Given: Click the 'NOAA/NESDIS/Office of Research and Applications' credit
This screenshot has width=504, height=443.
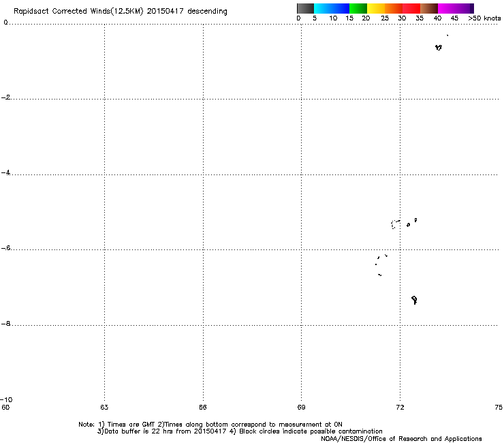Looking at the screenshot, I should tap(401, 439).
